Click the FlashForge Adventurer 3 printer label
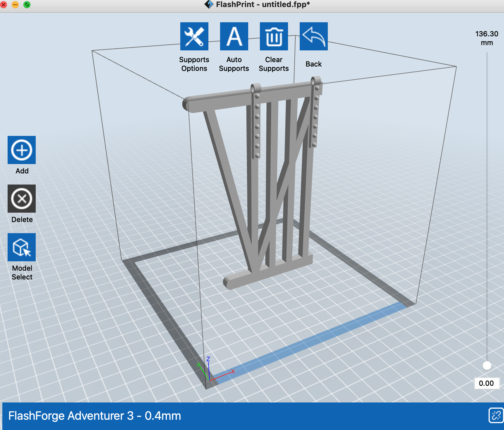This screenshot has width=504, height=430. click(95, 416)
